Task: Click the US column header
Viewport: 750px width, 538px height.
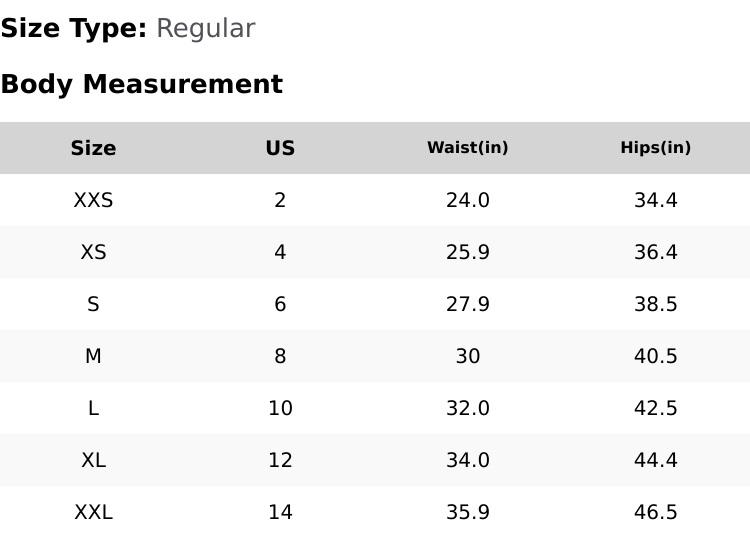Action: point(280,148)
